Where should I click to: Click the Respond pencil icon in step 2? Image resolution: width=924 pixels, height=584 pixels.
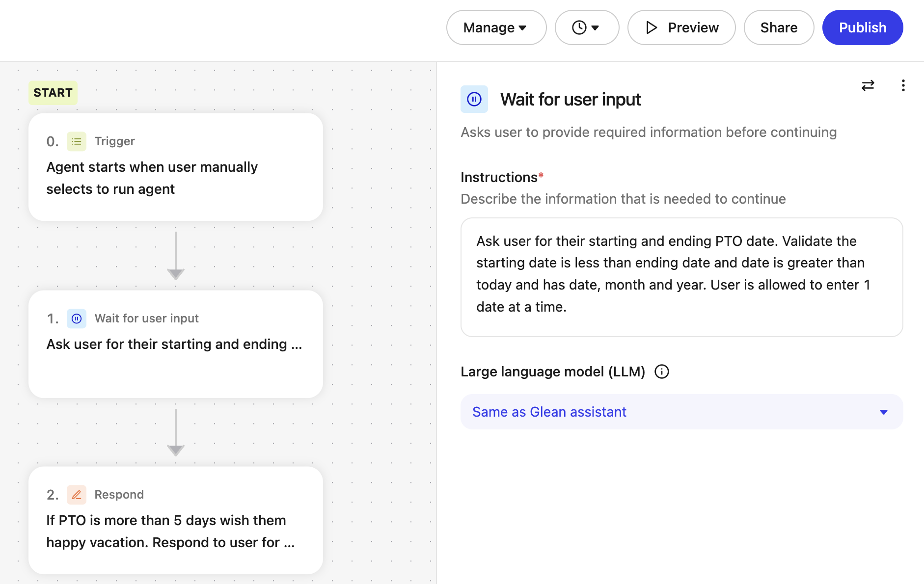76,495
